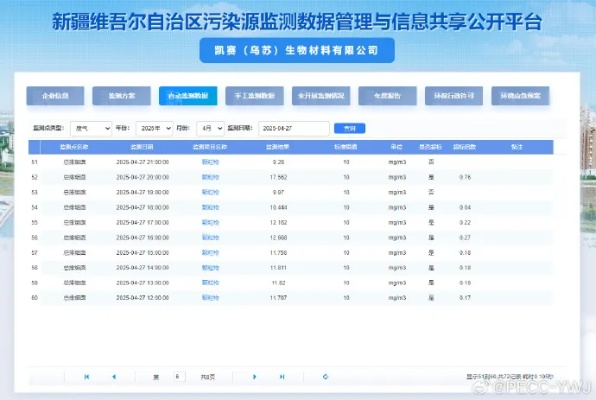Click the 监测点名称 column header
The image size is (596, 400).
tap(74, 147)
